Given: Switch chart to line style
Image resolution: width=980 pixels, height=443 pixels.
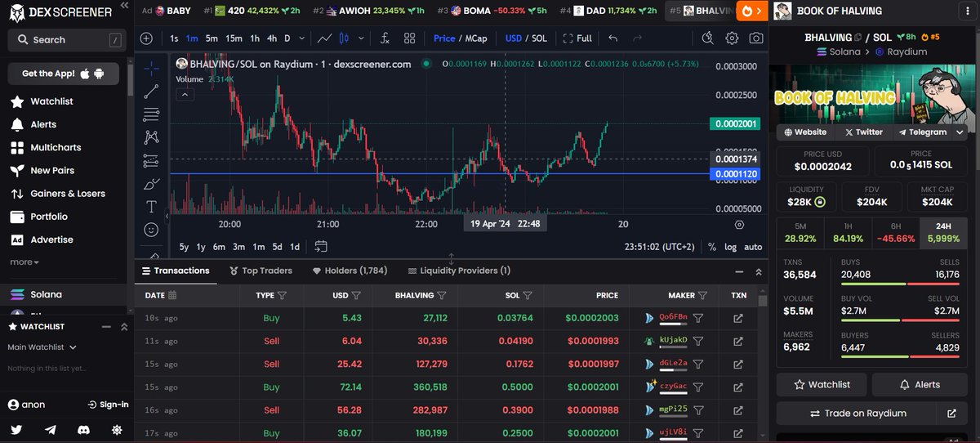Looking at the screenshot, I should [x=325, y=38].
